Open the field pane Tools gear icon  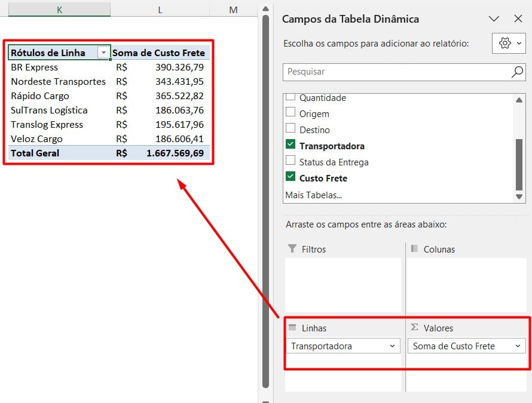pyautogui.click(x=504, y=43)
